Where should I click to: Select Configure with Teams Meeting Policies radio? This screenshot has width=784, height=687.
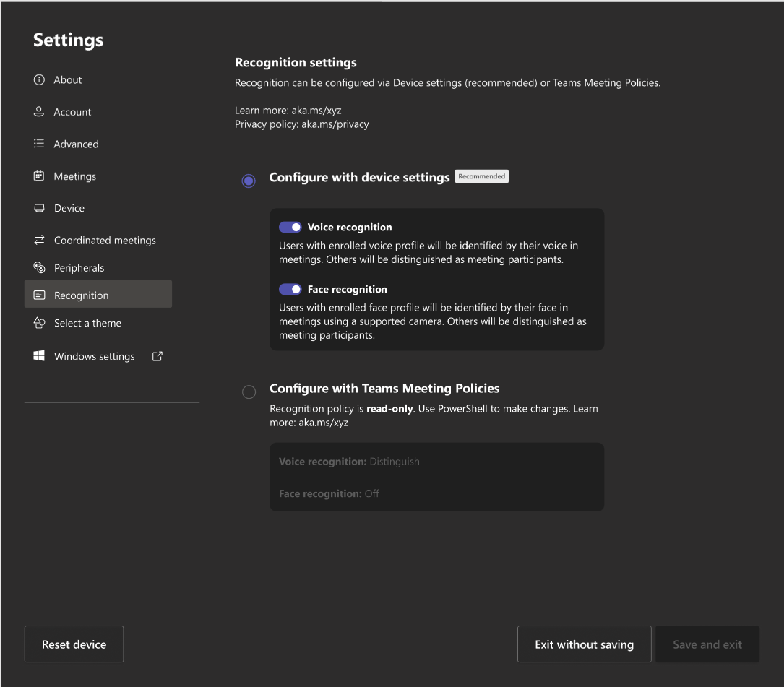[x=249, y=392]
